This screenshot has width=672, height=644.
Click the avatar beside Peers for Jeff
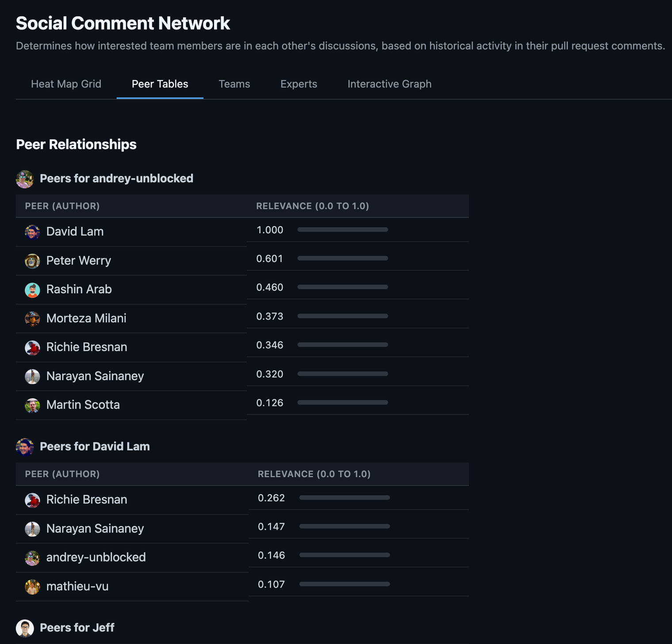click(25, 628)
